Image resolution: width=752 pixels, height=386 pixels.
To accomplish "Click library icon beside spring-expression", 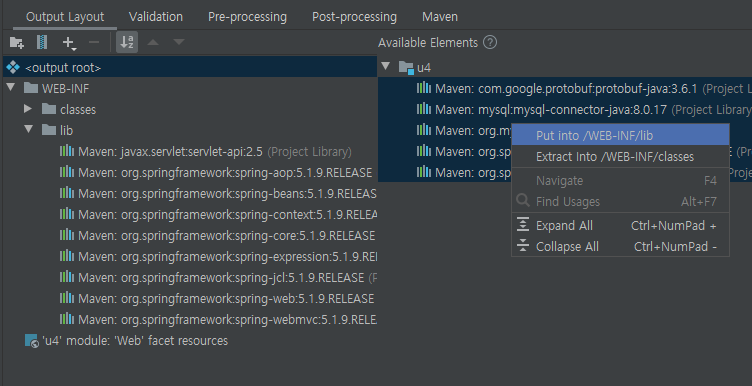I will pyautogui.click(x=67, y=256).
